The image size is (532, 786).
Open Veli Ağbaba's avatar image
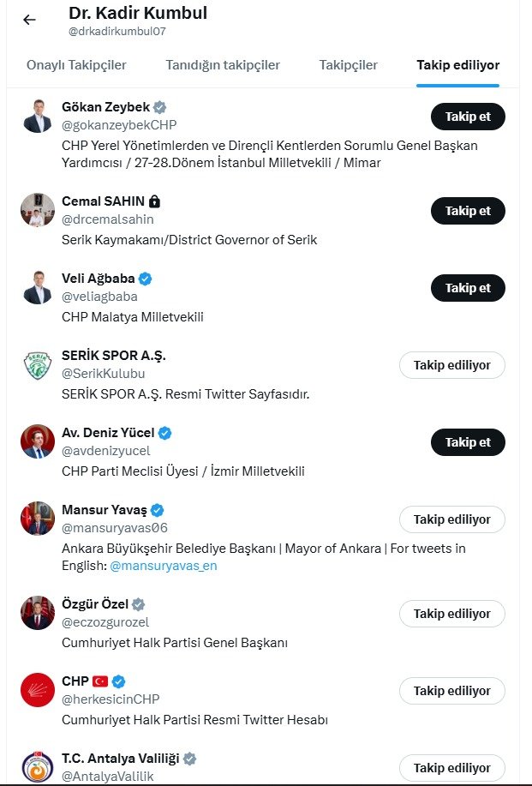click(x=38, y=287)
